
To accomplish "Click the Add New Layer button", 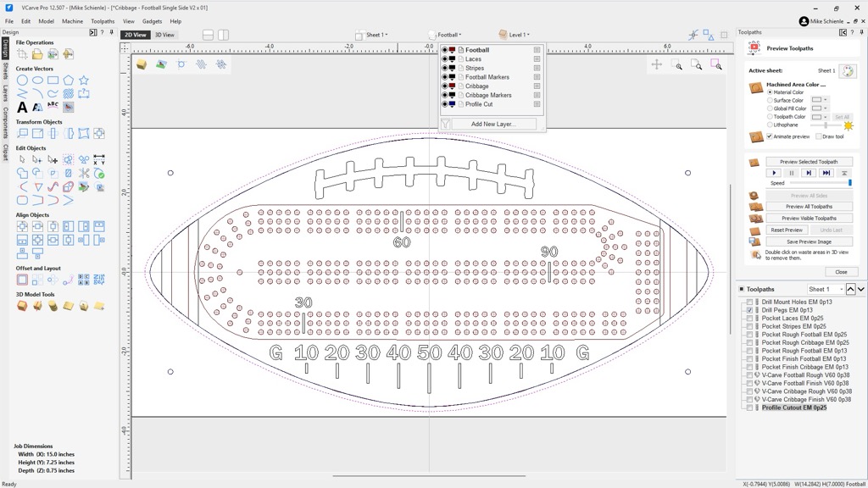I will pos(492,124).
